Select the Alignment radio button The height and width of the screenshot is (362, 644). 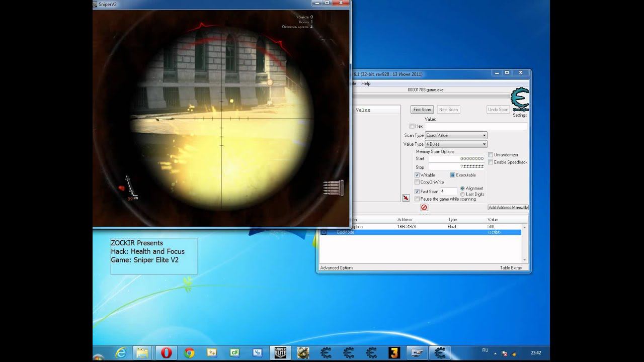click(462, 188)
